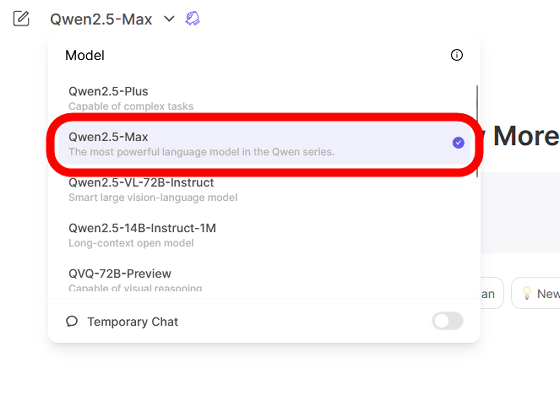Click the lightbulb icon on suggestion chip
The image size is (560, 396).
[x=527, y=293]
